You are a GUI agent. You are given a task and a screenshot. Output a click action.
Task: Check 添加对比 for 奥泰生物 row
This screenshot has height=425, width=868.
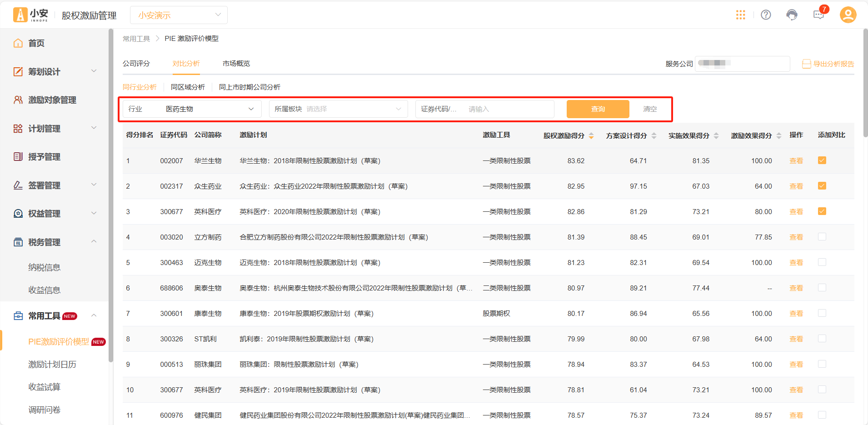click(822, 288)
